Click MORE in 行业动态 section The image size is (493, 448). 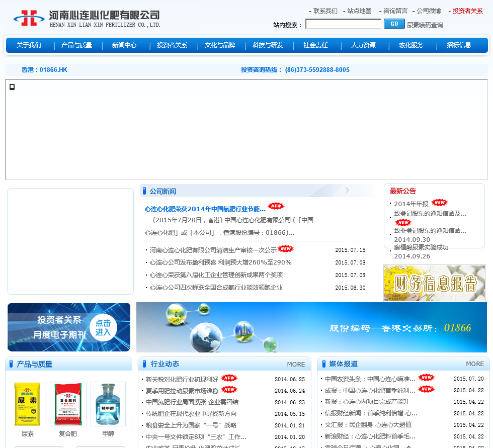pos(296,364)
